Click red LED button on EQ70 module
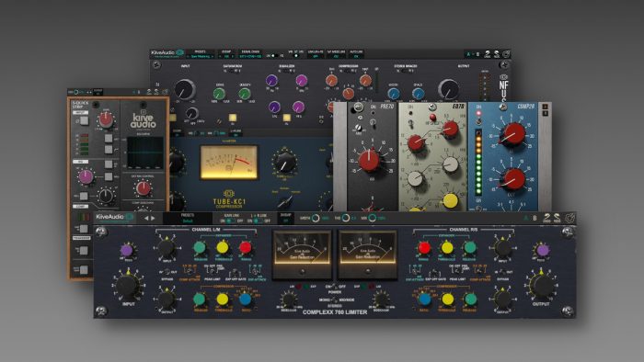The image size is (644, 362). [432, 118]
